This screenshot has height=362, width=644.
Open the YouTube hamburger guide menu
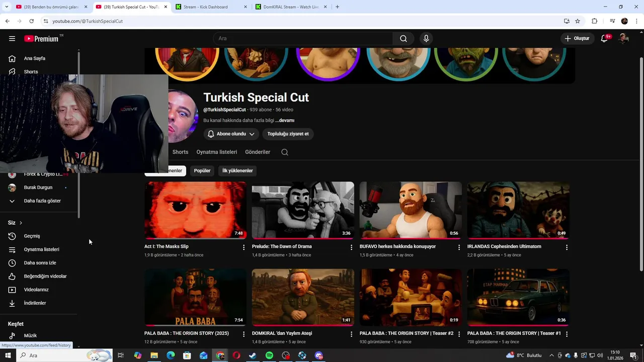click(12, 39)
